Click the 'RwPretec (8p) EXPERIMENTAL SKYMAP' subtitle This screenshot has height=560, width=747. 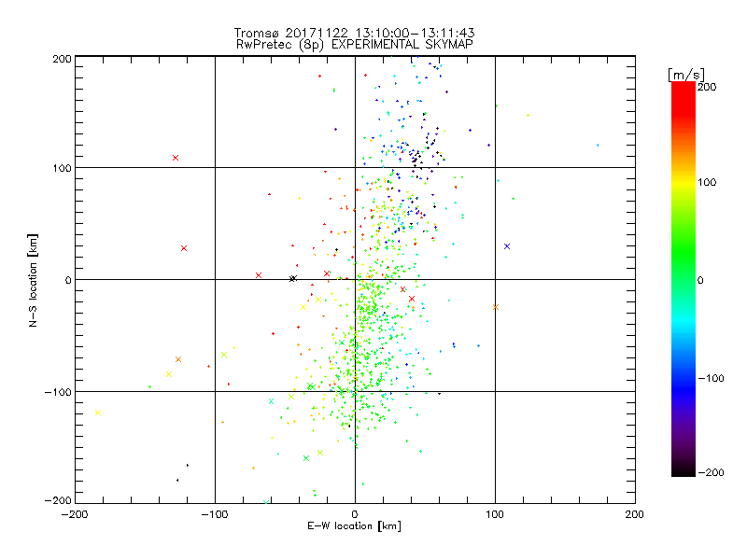(355, 45)
